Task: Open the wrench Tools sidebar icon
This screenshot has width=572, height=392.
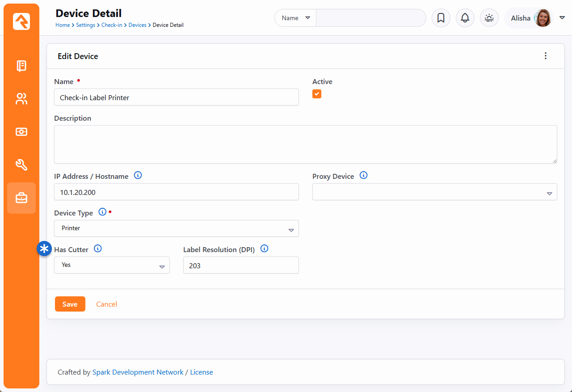Action: 21,165
